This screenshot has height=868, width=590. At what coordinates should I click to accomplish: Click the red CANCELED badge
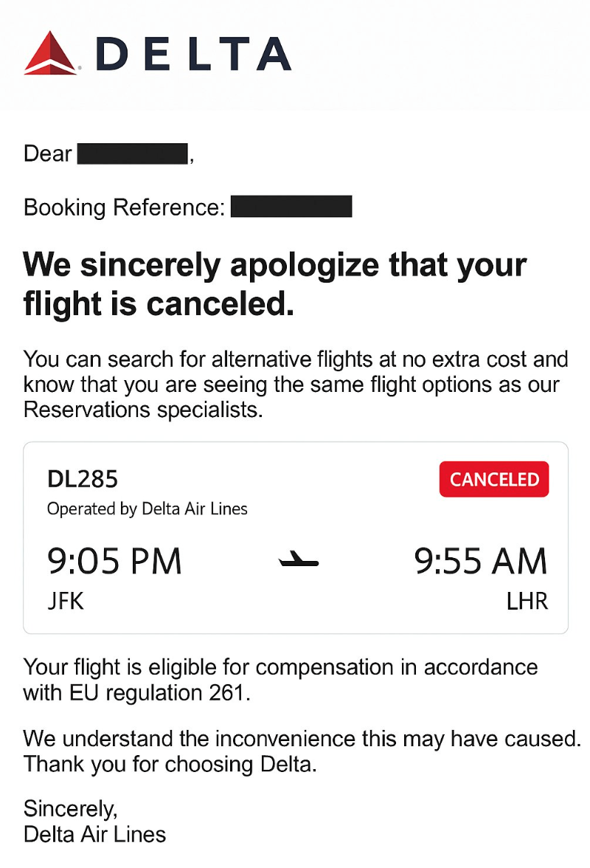click(x=494, y=480)
